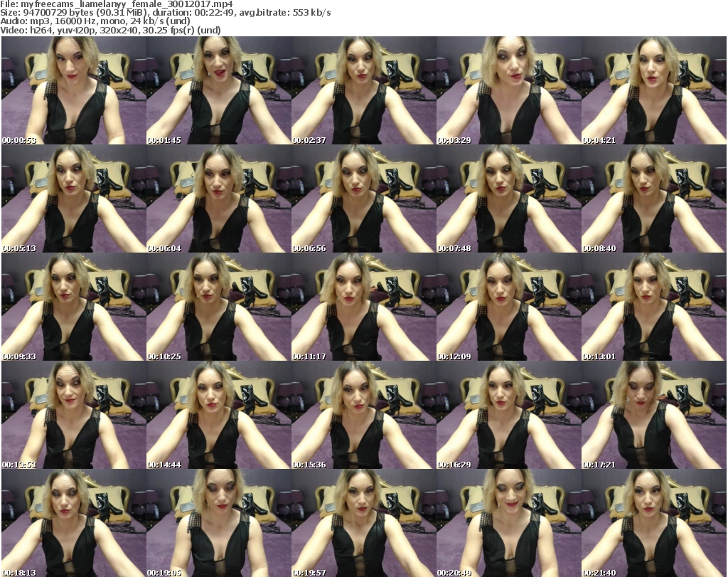This screenshot has height=577, width=728.
Task: Click the 'Audio: mp3, 16000 Hz' line
Action: (96, 21)
